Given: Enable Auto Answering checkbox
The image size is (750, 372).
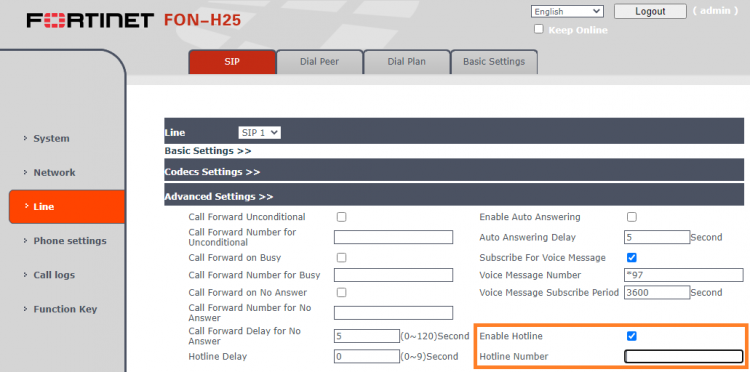Looking at the screenshot, I should (x=632, y=217).
